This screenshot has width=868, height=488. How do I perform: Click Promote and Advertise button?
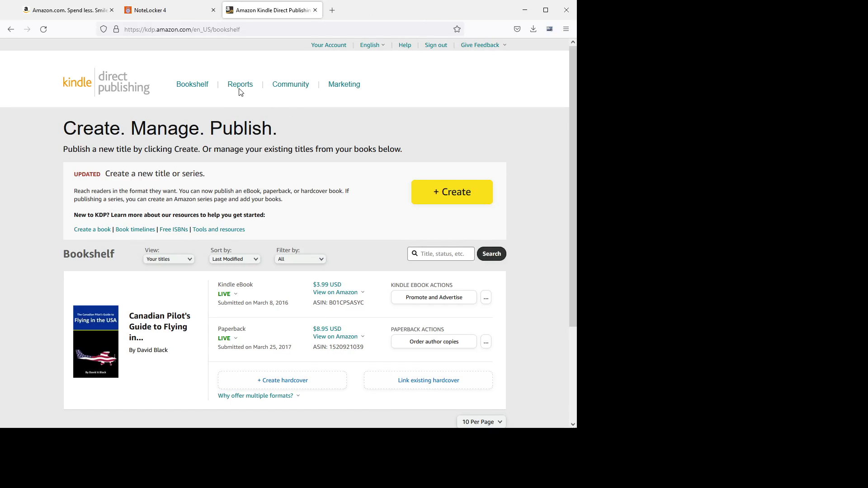click(x=434, y=297)
